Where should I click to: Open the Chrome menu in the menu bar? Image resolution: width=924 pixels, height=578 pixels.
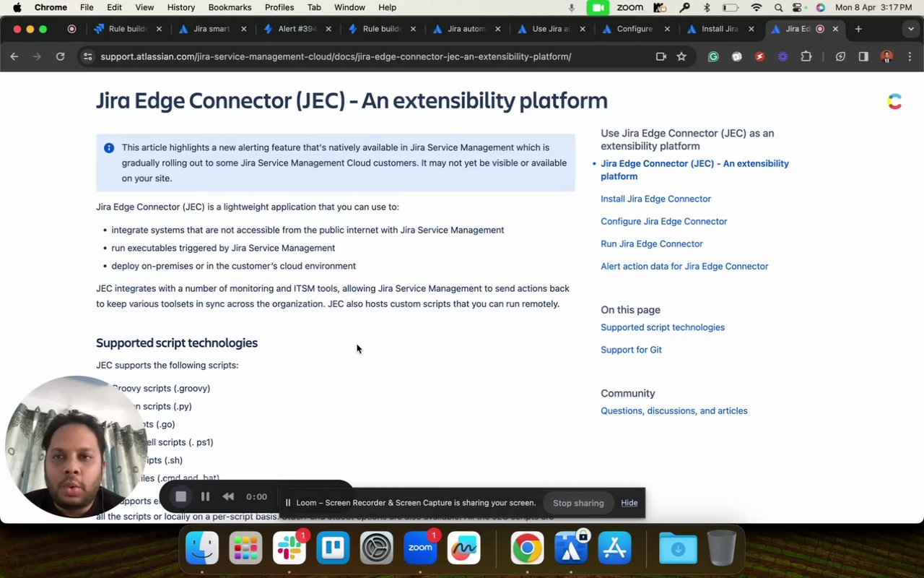51,7
